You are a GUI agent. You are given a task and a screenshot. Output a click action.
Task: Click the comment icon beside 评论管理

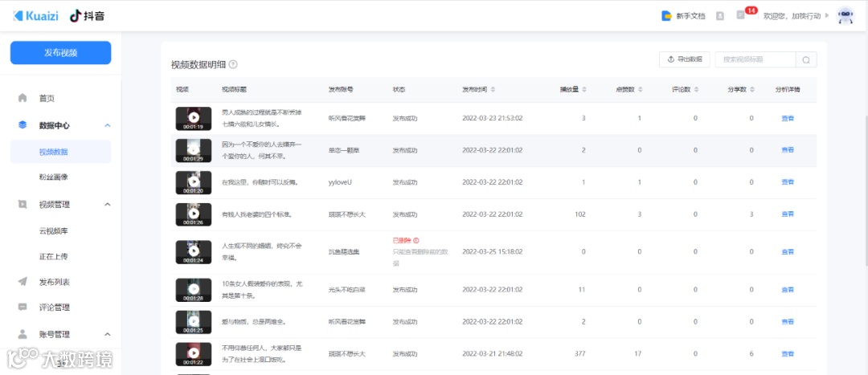[23, 307]
